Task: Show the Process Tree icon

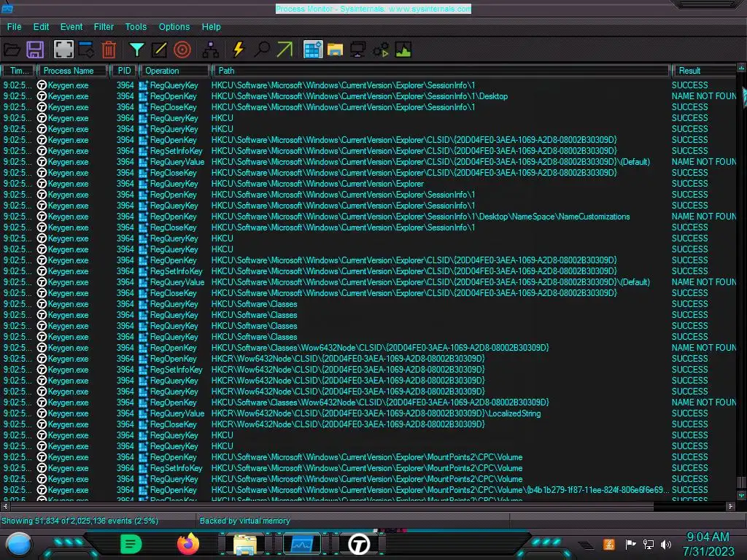Action: pyautogui.click(x=210, y=50)
